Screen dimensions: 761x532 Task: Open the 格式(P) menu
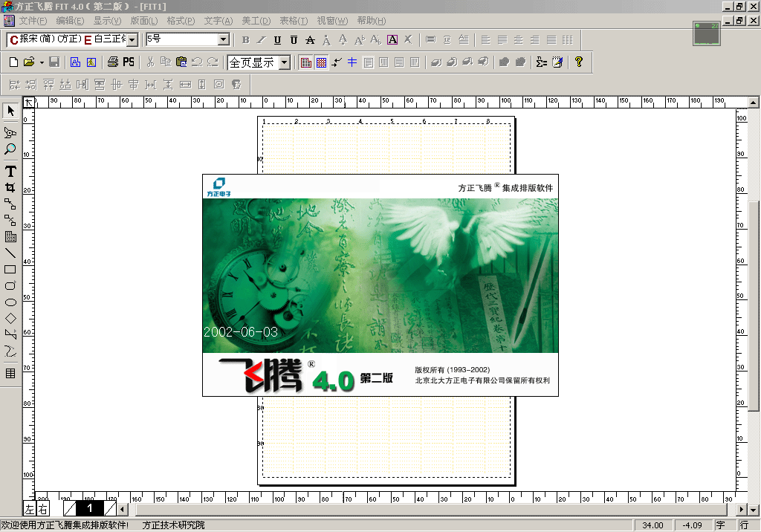tap(181, 21)
